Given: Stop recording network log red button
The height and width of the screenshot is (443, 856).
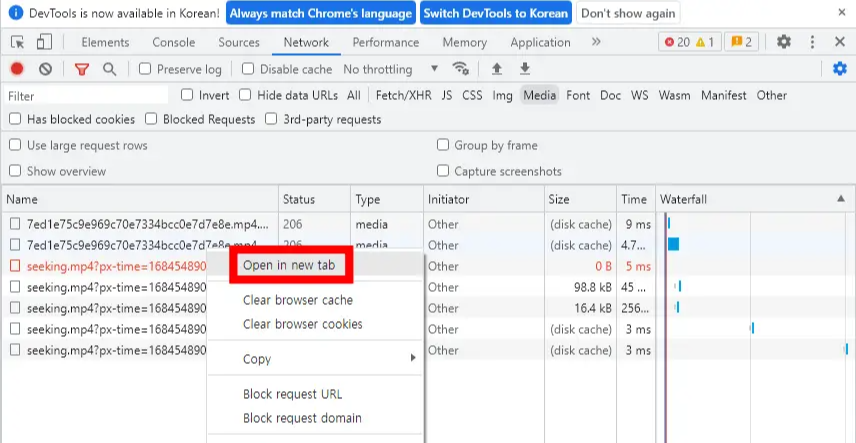Looking at the screenshot, I should pyautogui.click(x=17, y=69).
